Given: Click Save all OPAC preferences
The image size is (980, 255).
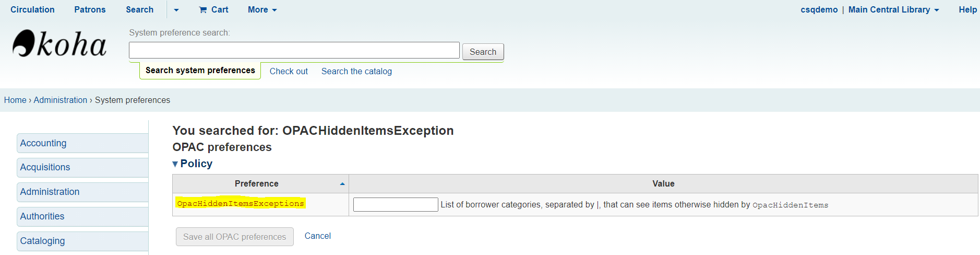Looking at the screenshot, I should click(x=235, y=237).
